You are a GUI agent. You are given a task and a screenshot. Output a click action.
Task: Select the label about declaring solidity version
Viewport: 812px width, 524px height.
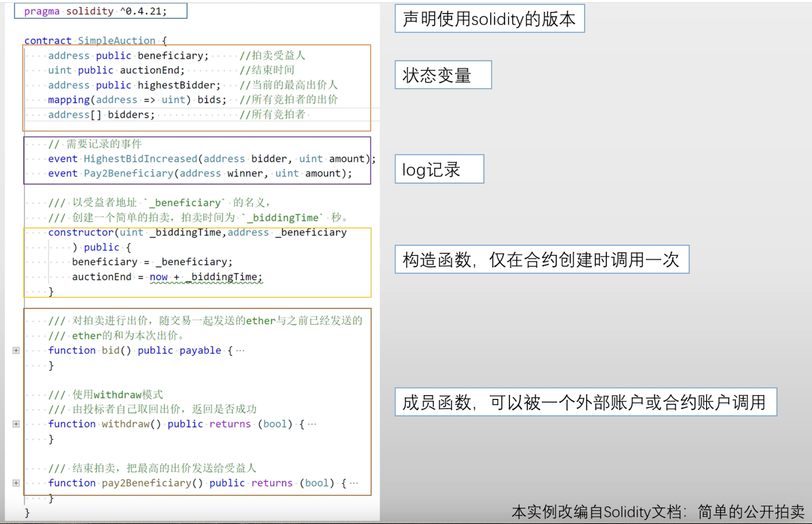click(x=489, y=19)
